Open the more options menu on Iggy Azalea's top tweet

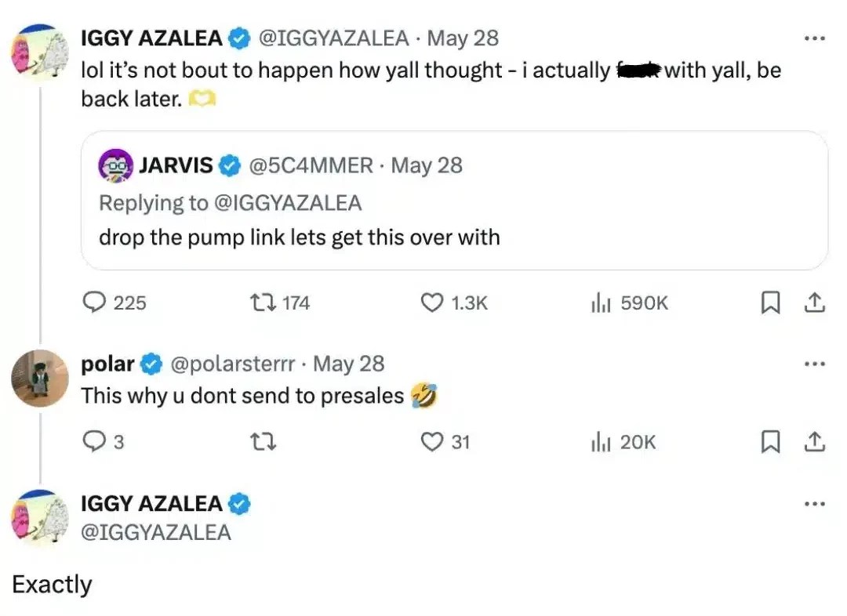click(x=815, y=37)
